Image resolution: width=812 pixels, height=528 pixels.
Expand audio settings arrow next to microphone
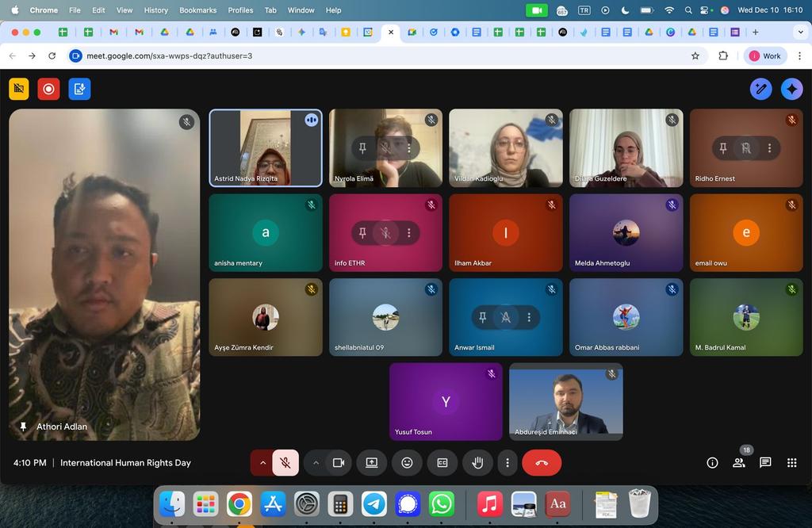(262, 463)
